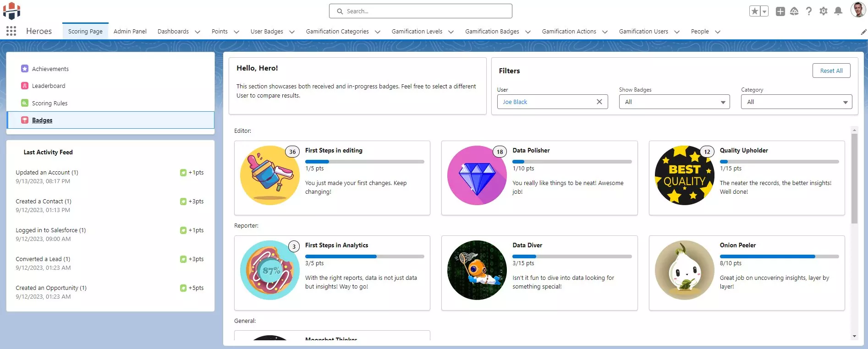Click the edit navigation pencil icon

pos(863,32)
